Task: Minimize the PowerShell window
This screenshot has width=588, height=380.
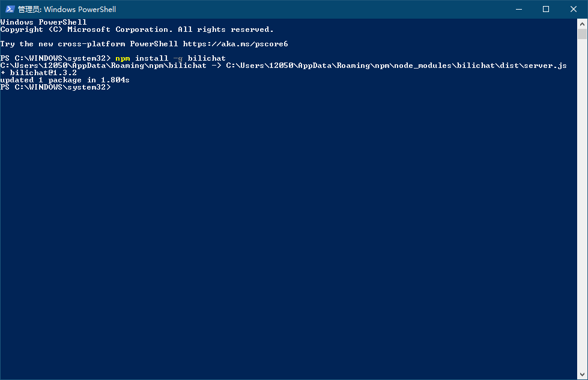Action: pyautogui.click(x=518, y=9)
